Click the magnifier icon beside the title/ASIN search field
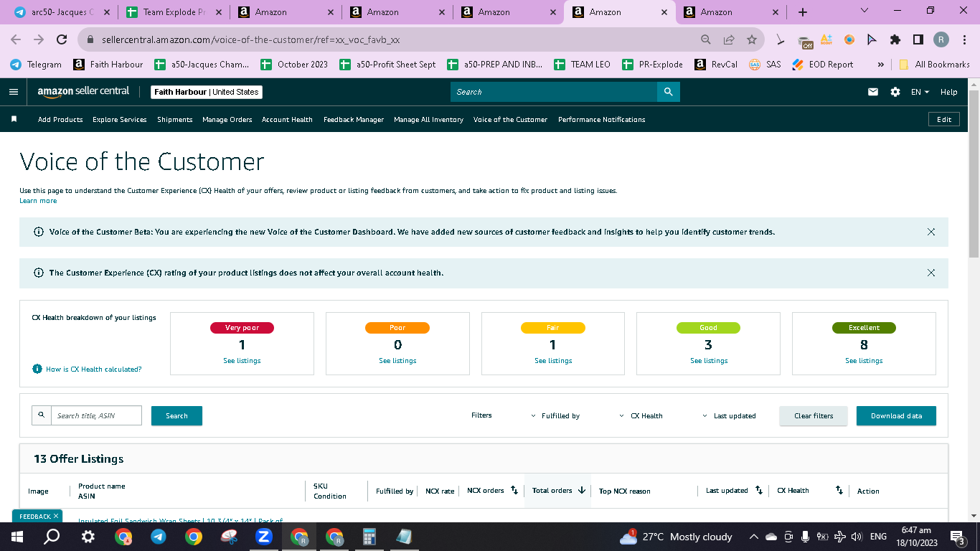This screenshot has width=980, height=551. [42, 415]
